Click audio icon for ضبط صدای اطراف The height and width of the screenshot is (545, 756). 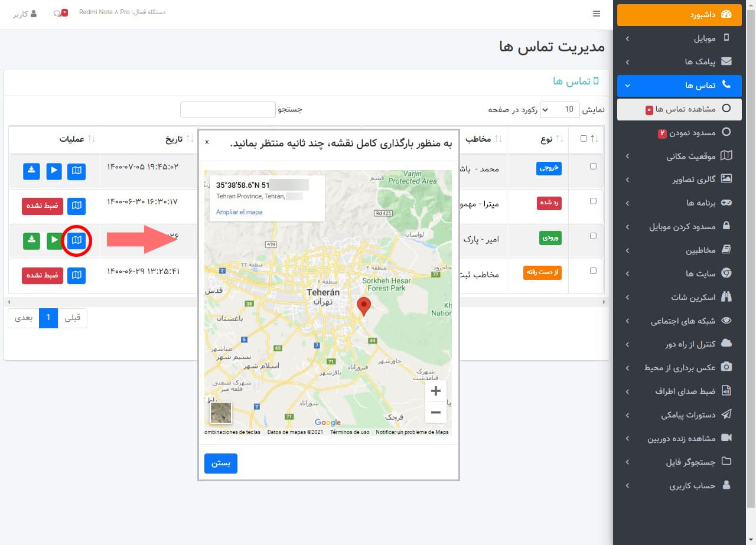tap(726, 391)
